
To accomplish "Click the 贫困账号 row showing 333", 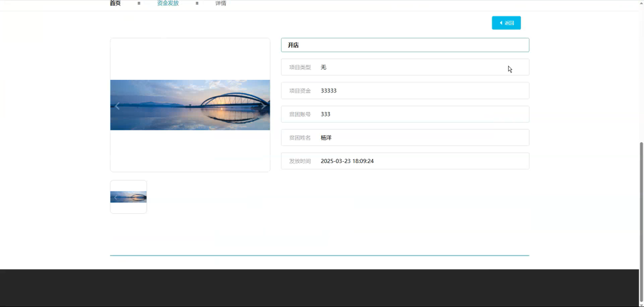I will (405, 114).
